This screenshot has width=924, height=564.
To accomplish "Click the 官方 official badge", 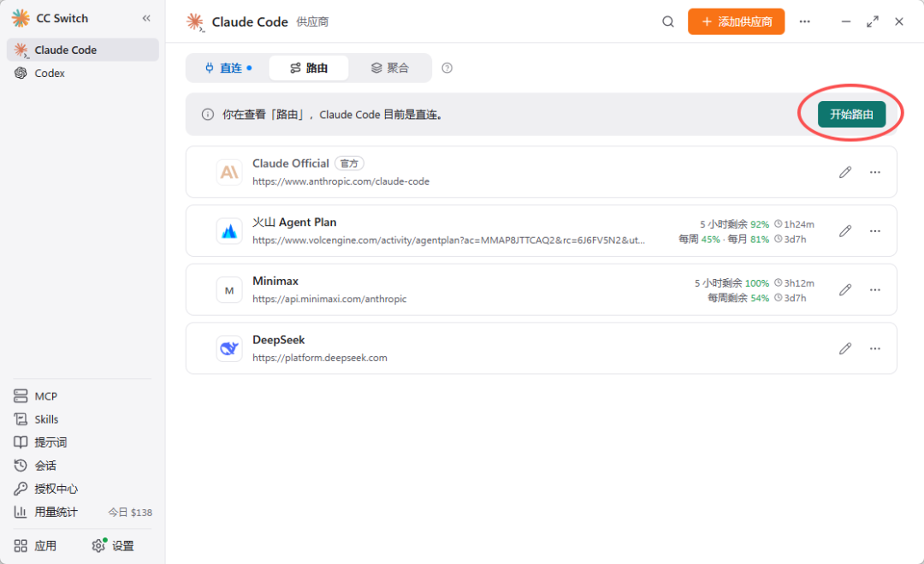I will 349,163.
